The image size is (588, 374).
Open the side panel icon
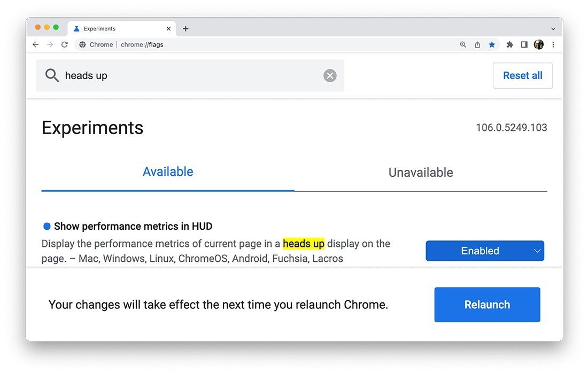[524, 44]
